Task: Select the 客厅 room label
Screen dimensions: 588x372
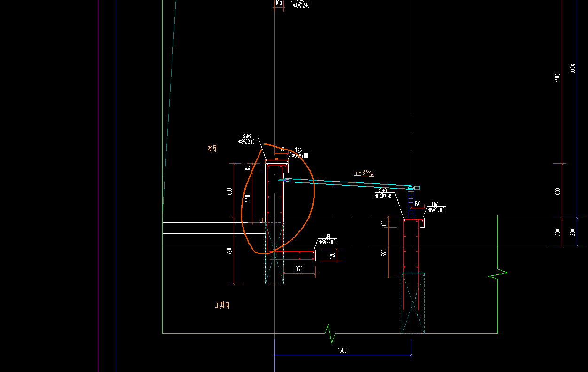Action: click(x=212, y=148)
